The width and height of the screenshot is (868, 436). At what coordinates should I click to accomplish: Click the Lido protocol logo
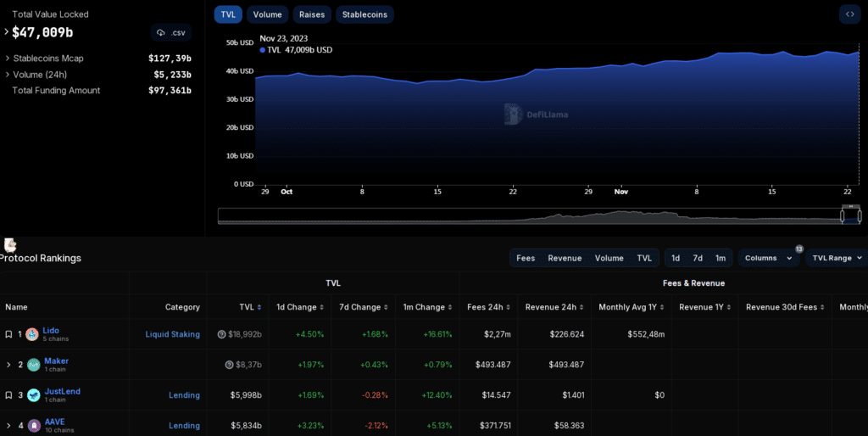(x=32, y=334)
